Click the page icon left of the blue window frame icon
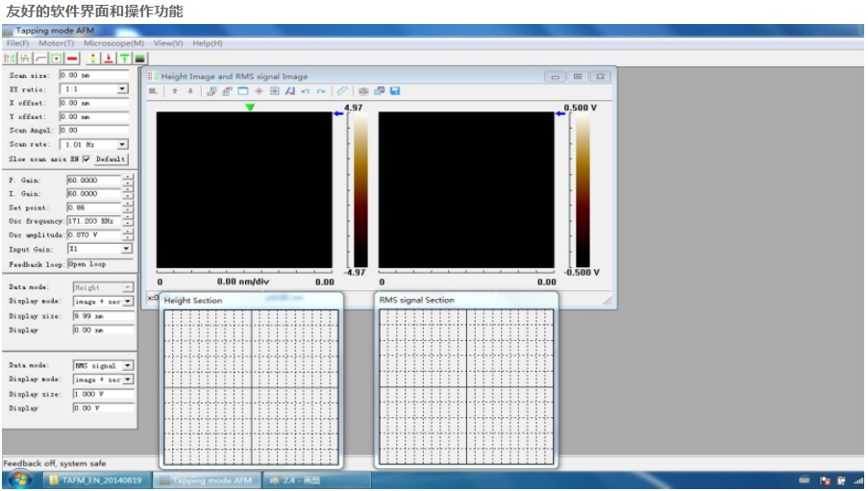This screenshot has width=868, height=491. (x=227, y=91)
